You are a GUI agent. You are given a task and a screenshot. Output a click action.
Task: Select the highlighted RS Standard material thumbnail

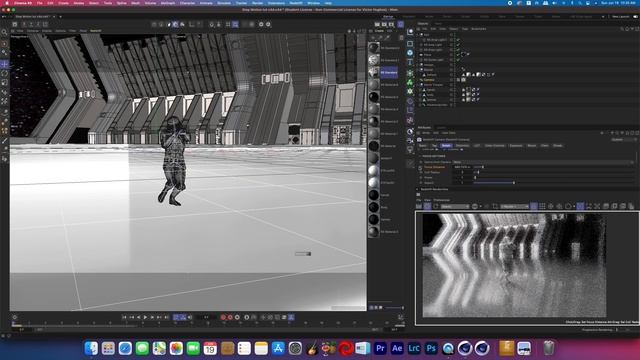coord(373,72)
